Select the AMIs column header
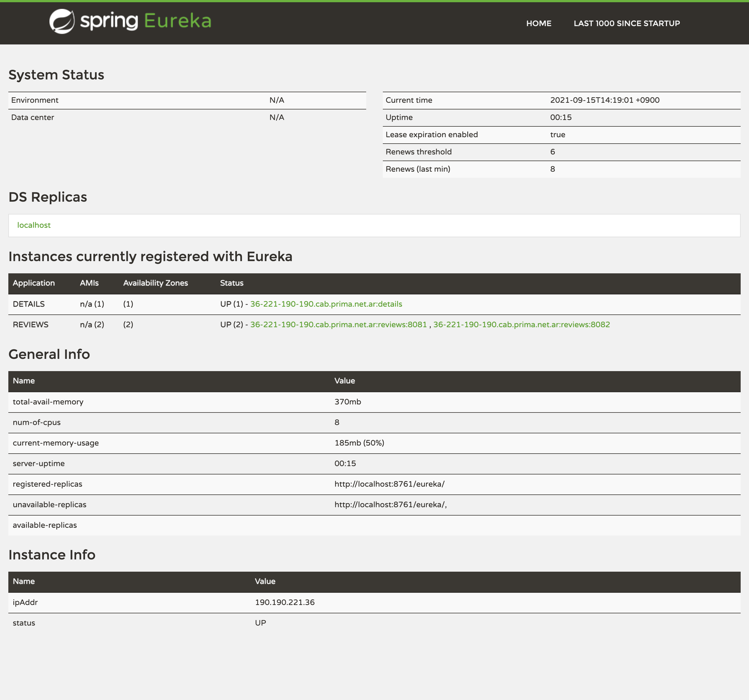The image size is (749, 700). (89, 283)
